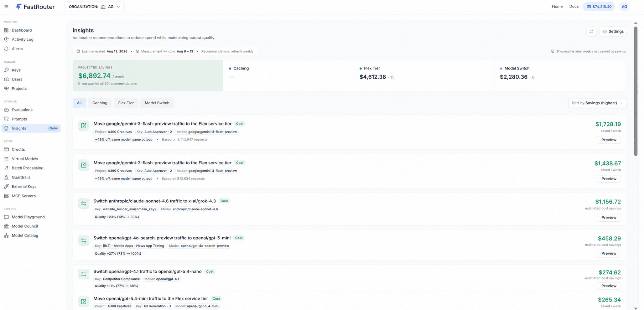The width and height of the screenshot is (644, 310).
Task: Switch to the Flex Tier filter tab
Action: [126, 103]
